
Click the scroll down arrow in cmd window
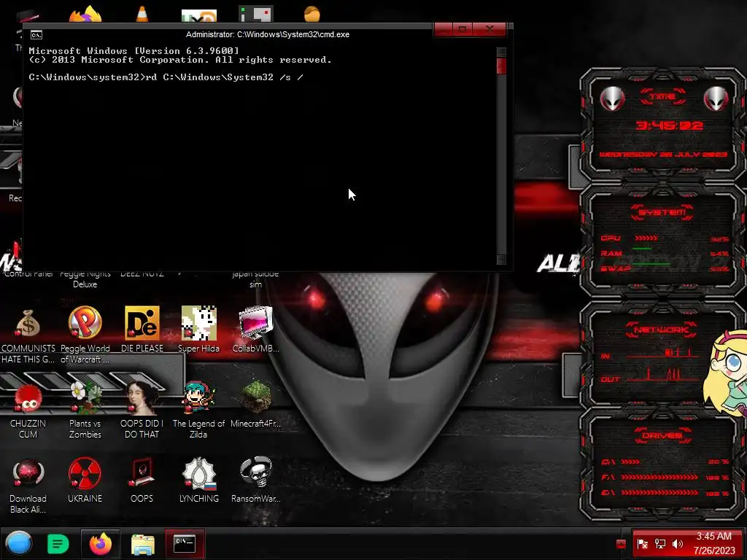501,260
